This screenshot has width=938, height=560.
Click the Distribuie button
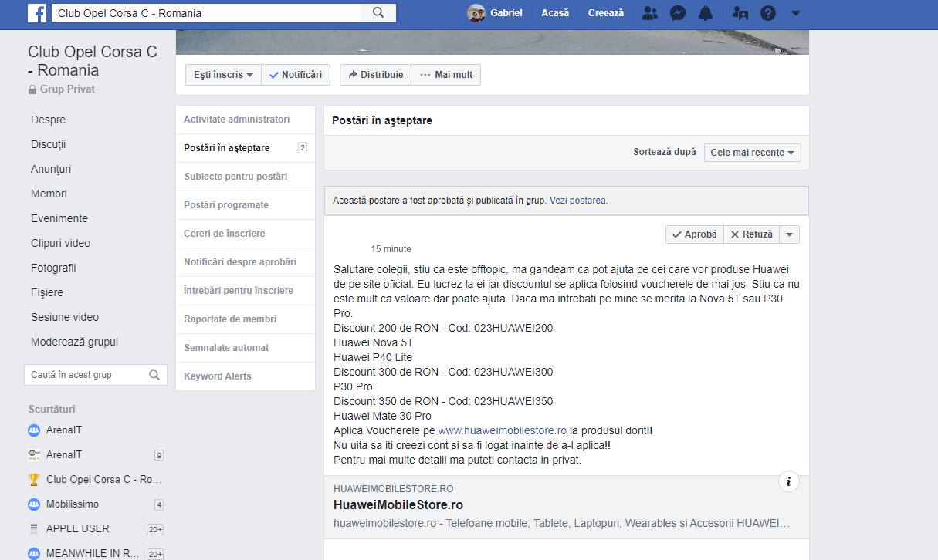tap(375, 75)
